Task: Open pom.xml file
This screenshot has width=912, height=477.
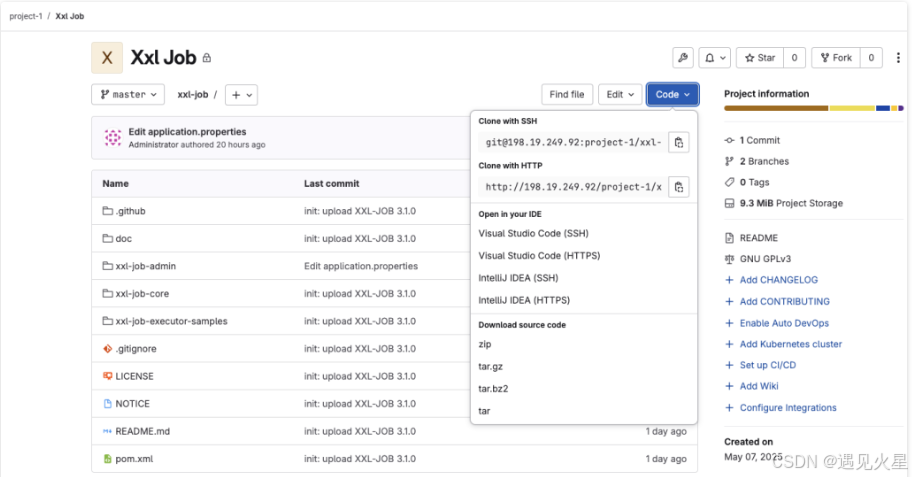Action: click(134, 459)
